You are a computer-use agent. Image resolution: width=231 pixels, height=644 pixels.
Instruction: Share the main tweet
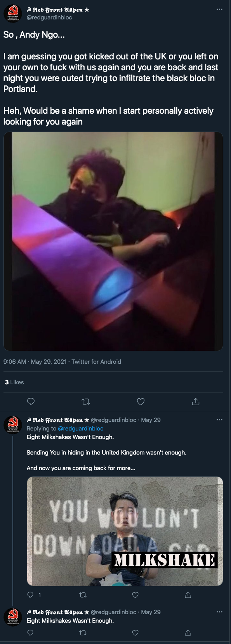point(196,401)
